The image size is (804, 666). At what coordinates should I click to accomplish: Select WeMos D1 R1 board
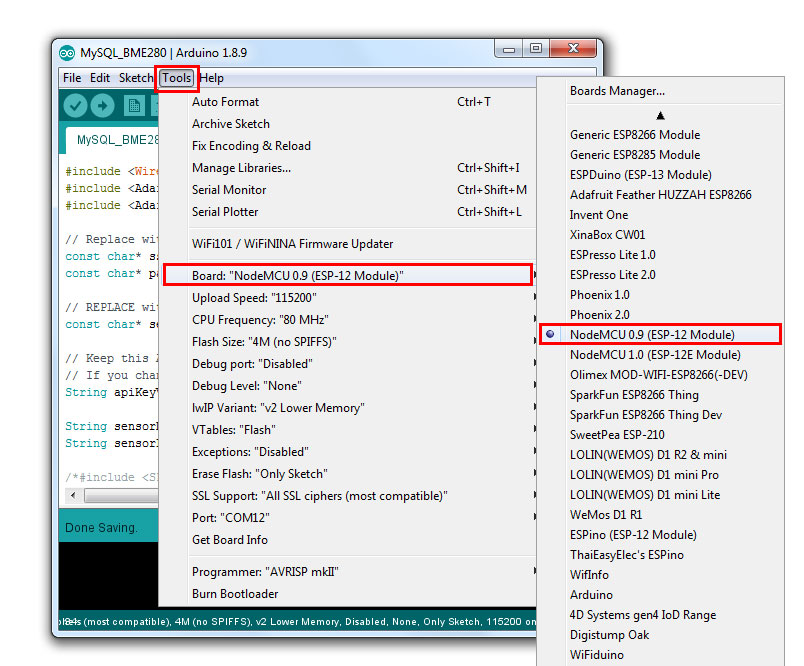pyautogui.click(x=660, y=515)
